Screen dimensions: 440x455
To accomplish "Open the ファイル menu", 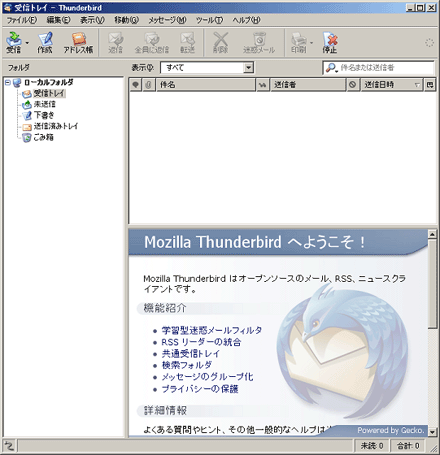I will coord(22,20).
